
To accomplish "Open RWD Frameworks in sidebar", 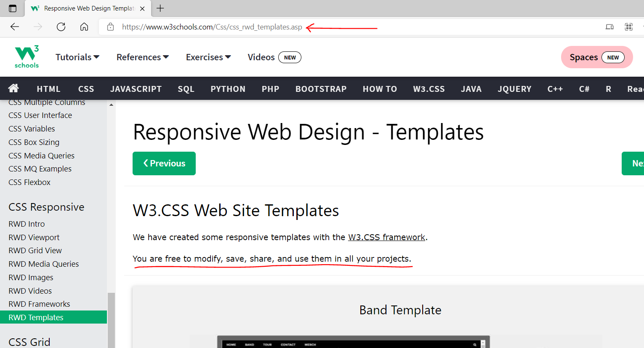I will click(x=39, y=304).
